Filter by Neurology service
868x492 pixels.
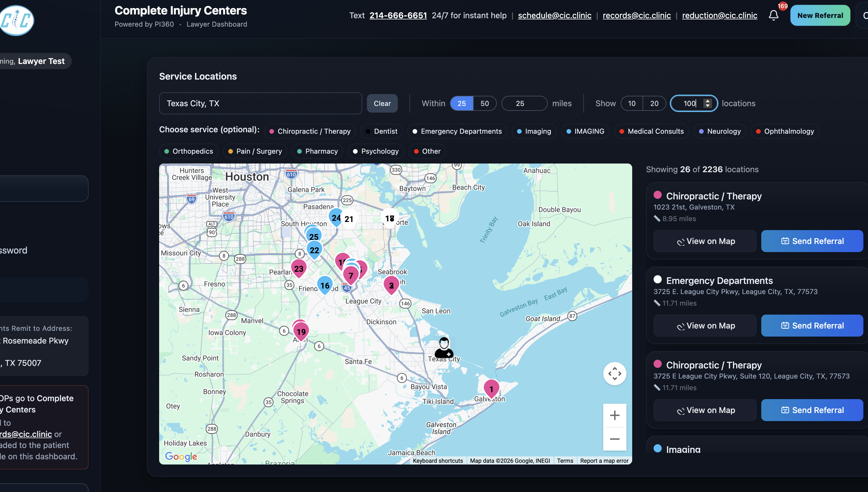720,131
